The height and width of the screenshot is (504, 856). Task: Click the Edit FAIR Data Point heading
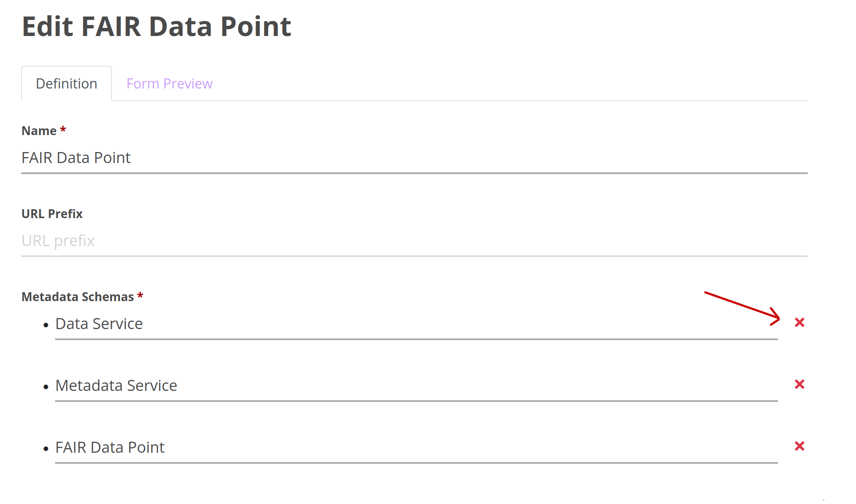[156, 27]
